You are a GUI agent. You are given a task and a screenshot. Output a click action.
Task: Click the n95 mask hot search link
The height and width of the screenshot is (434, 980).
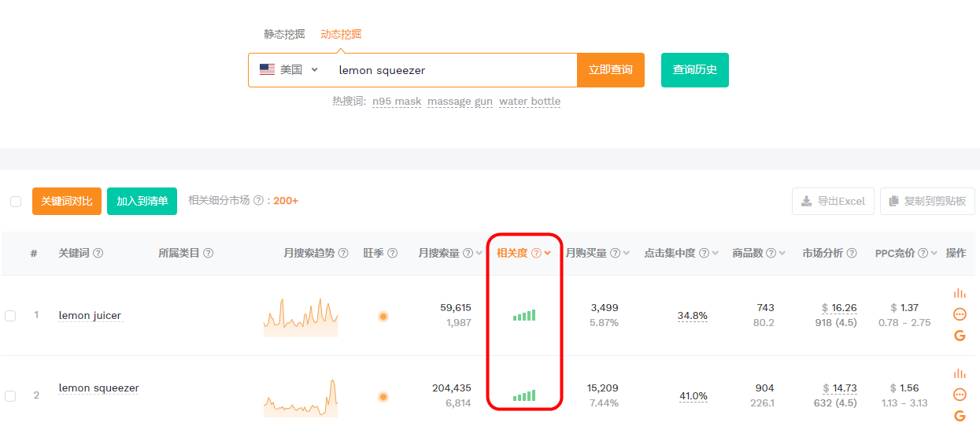397,102
